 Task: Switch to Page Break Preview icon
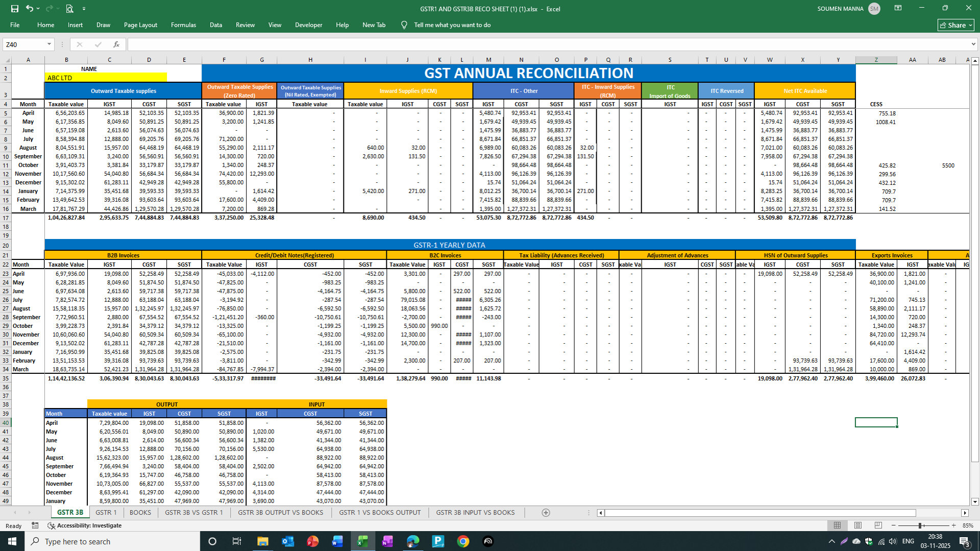[878, 525]
